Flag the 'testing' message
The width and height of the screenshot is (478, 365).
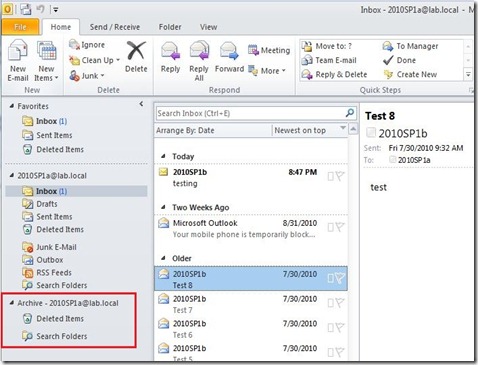[x=340, y=176]
